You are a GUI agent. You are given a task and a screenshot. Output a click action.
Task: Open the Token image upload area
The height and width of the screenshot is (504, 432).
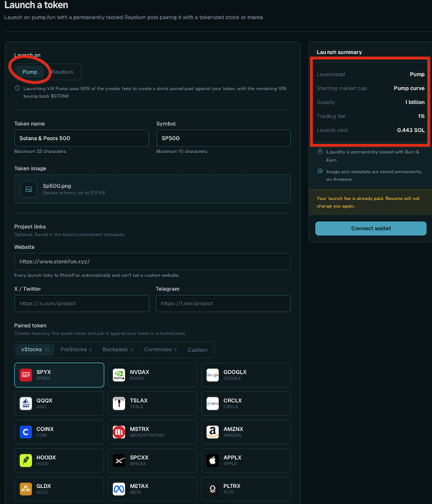click(153, 189)
